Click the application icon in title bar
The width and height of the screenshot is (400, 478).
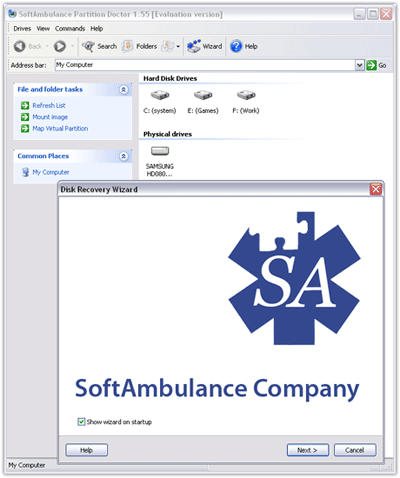[12, 14]
